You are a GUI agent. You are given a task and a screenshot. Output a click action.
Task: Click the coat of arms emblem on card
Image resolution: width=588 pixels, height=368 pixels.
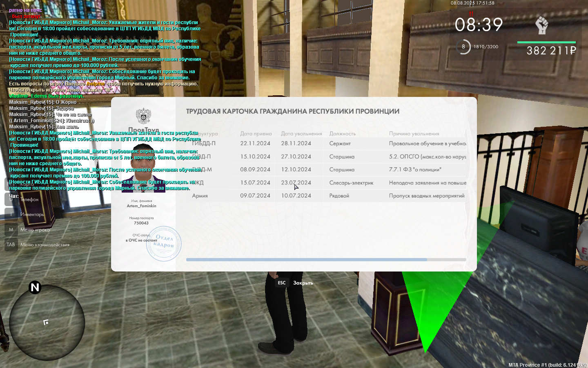pyautogui.click(x=143, y=116)
